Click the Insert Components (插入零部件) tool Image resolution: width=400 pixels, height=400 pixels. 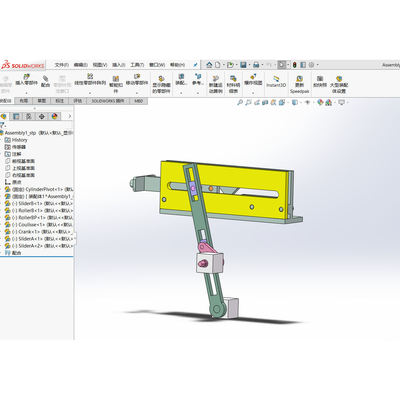[27, 79]
